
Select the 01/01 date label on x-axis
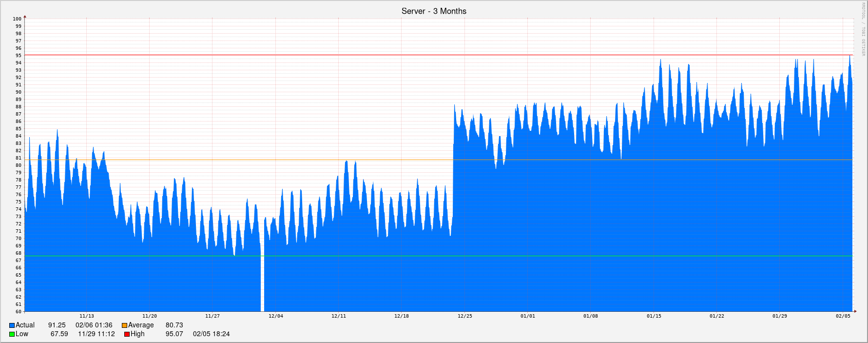coord(527,316)
